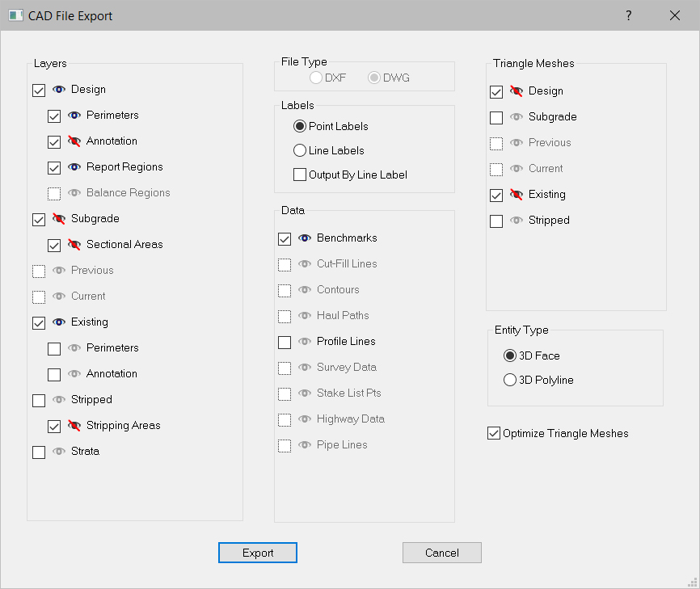
Task: Open the Help question mark in title bar
Action: click(x=628, y=16)
